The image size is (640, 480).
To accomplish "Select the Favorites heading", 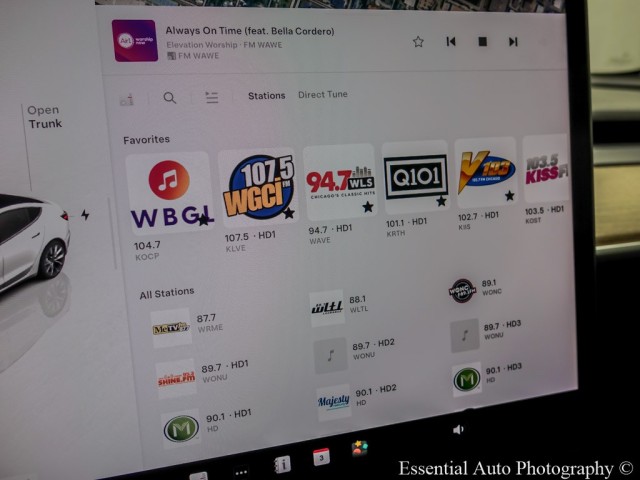I will tap(147, 140).
